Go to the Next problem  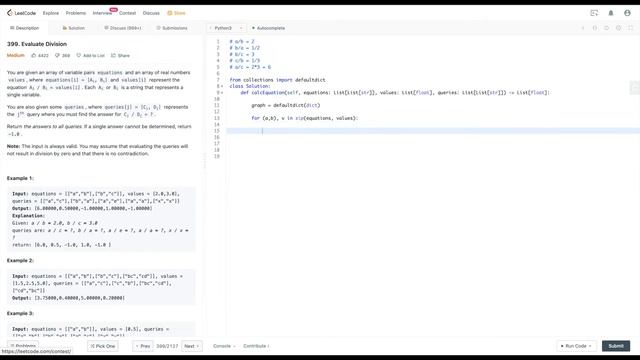(x=191, y=346)
